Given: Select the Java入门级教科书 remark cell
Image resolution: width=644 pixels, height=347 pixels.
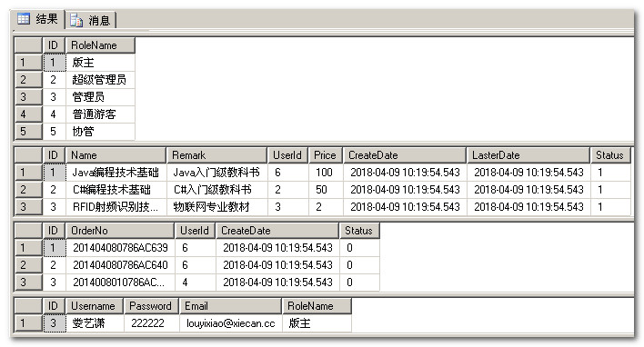Looking at the screenshot, I should click(x=217, y=173).
